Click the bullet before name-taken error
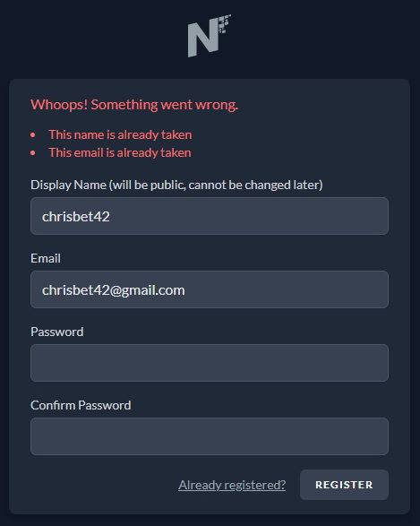Viewport: 420px width, 526px height. [x=33, y=134]
